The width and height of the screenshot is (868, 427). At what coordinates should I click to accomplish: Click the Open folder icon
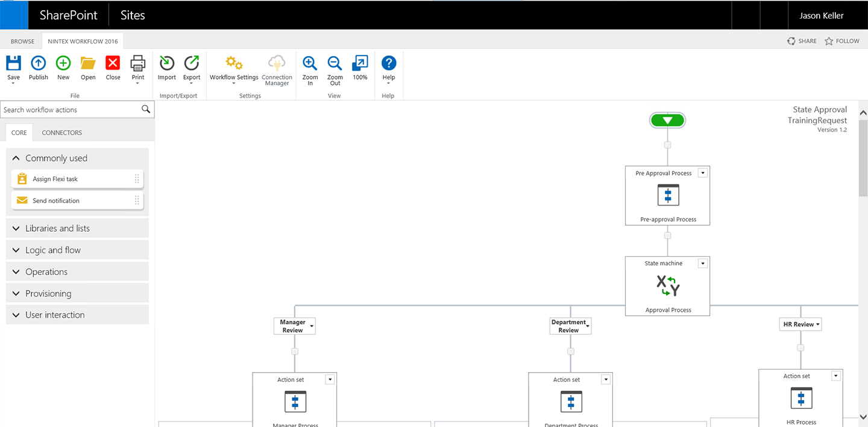[88, 63]
